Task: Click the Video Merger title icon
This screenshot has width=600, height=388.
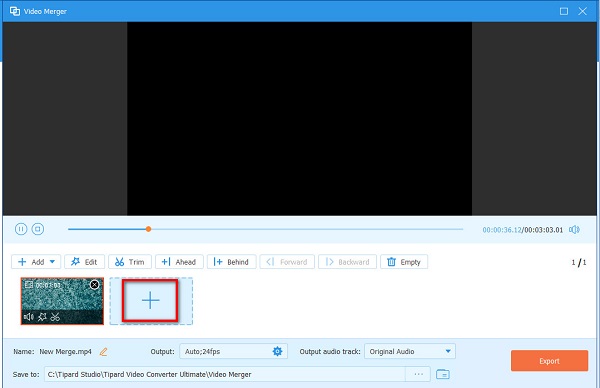Action: pos(15,11)
